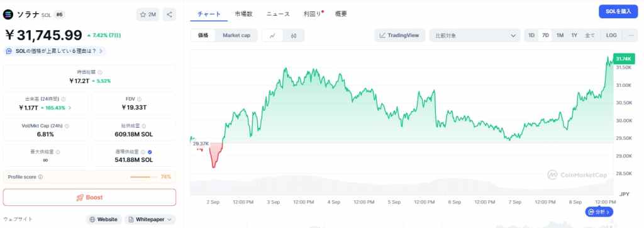The height and width of the screenshot is (228, 644).
Task: Open the 市場数 tab
Action: coord(243,14)
